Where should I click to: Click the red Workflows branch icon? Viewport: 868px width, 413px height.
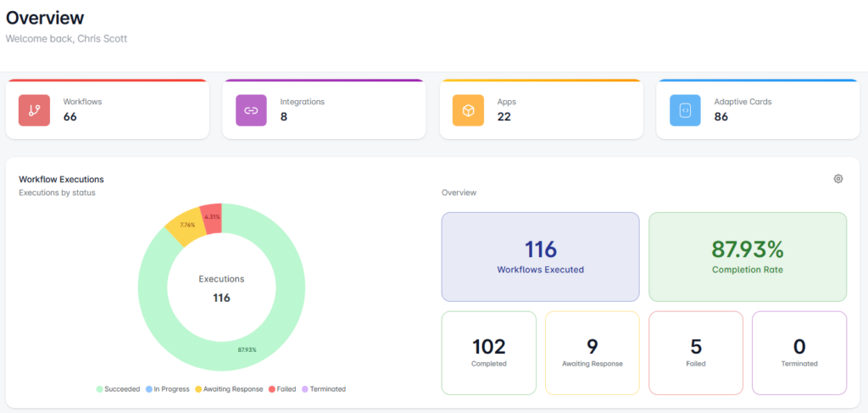tap(34, 110)
